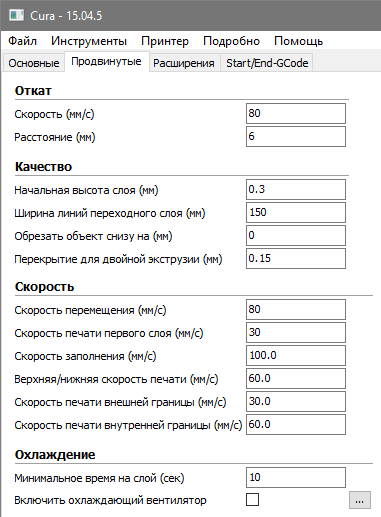
Task: Click the outer shell speed field
Action: click(296, 401)
